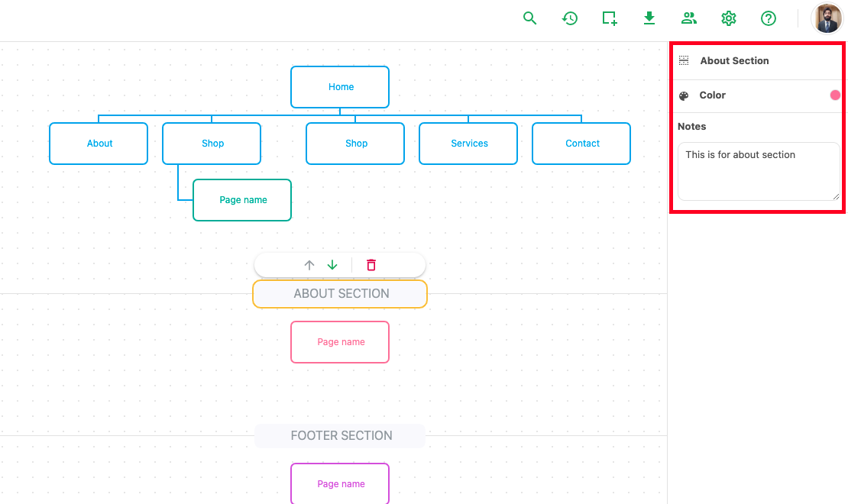This screenshot has height=504, width=848.
Task: Open the search tool
Action: pos(529,18)
